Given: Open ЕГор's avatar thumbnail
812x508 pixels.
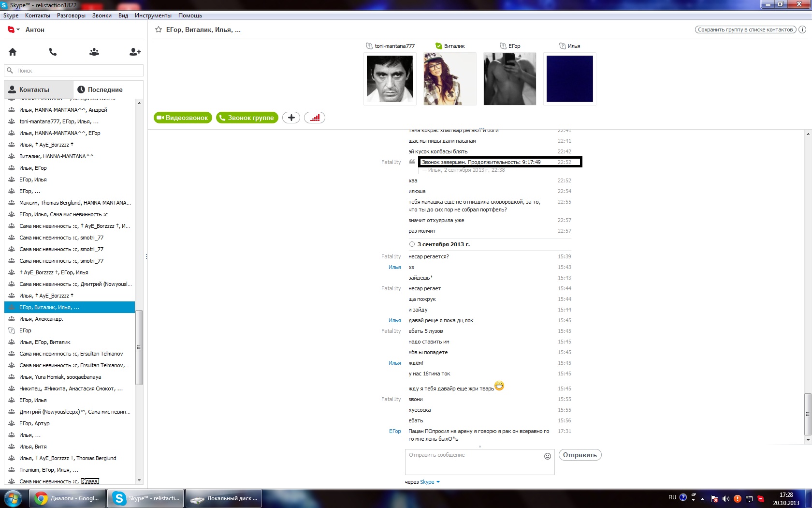Looking at the screenshot, I should click(x=510, y=79).
